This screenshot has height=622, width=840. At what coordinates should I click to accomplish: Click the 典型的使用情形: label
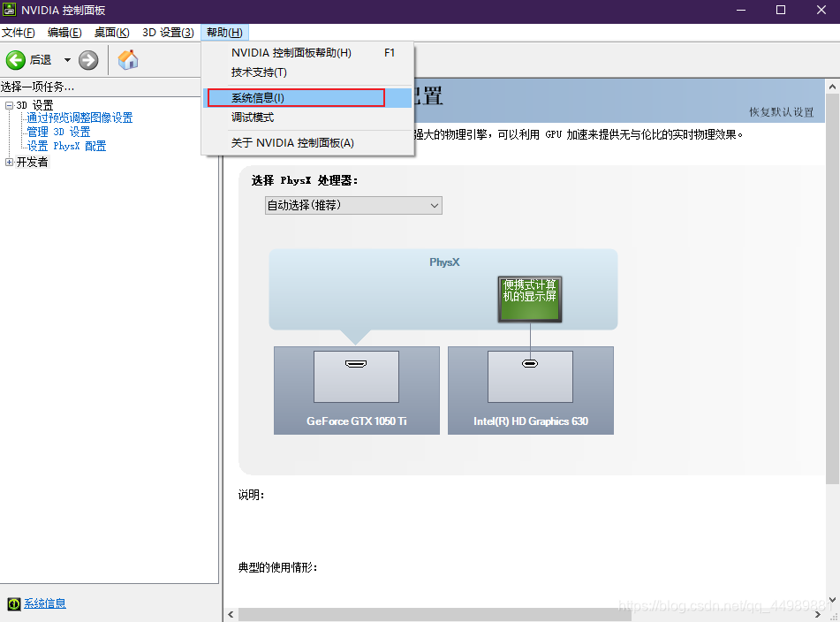(277, 567)
